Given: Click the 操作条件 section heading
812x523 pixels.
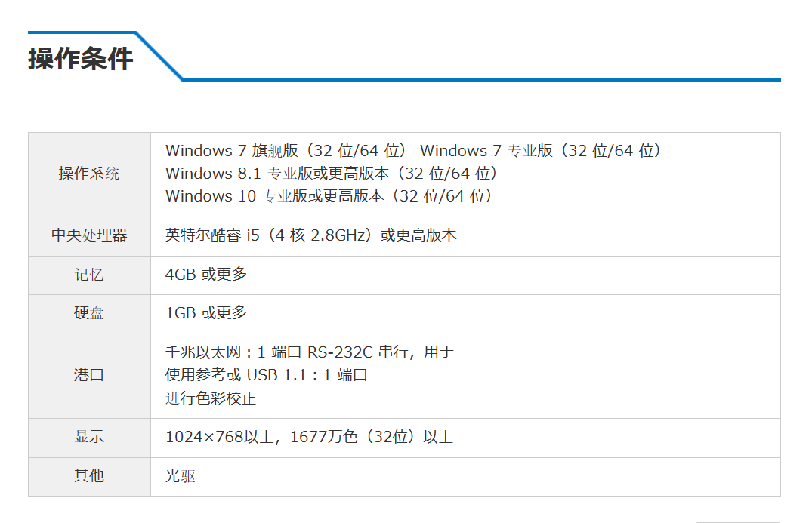Looking at the screenshot, I should [x=80, y=58].
